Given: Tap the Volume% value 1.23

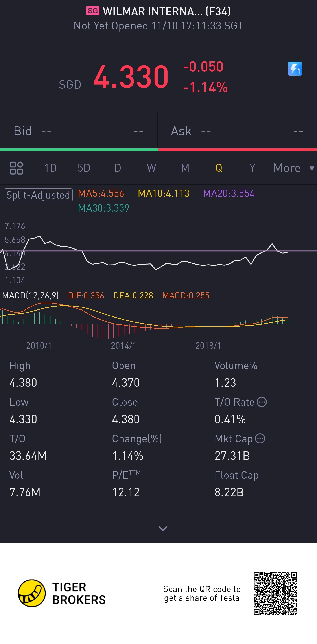Looking at the screenshot, I should tap(225, 383).
